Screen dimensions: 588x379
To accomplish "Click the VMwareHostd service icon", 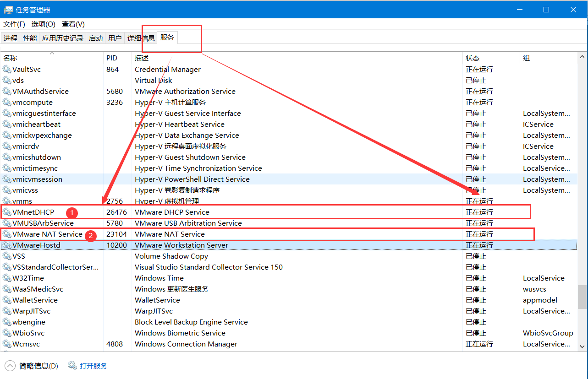I will tap(6, 245).
